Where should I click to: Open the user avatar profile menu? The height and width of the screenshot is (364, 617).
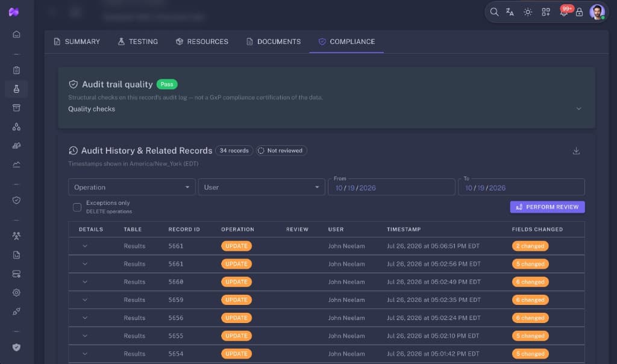(597, 12)
